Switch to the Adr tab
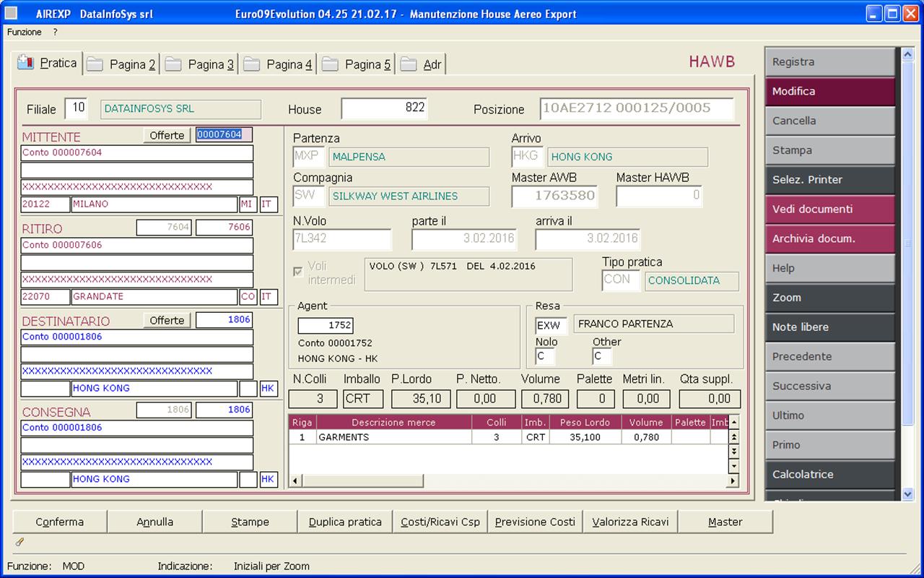This screenshot has height=578, width=924. click(422, 65)
